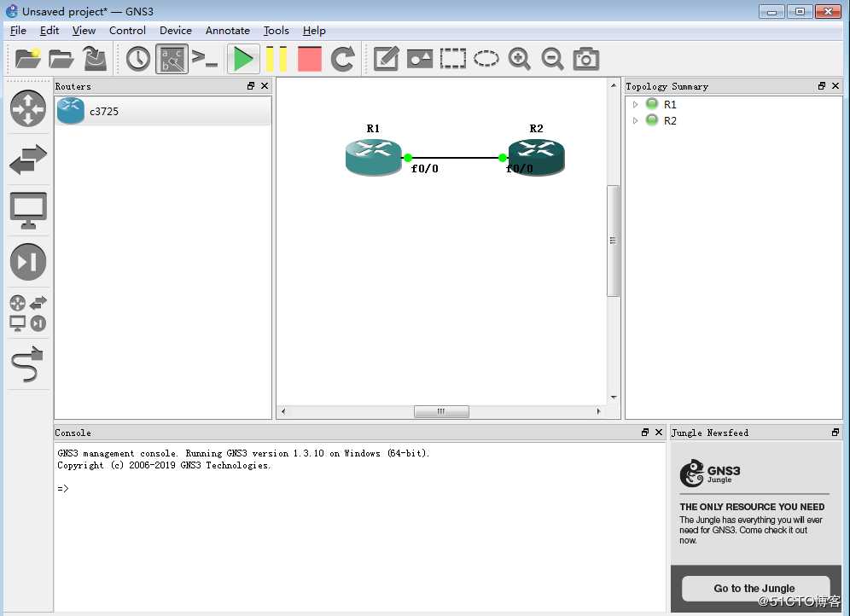Browse routers in device sidebar
Image resolution: width=850 pixels, height=616 pixels.
click(28, 108)
